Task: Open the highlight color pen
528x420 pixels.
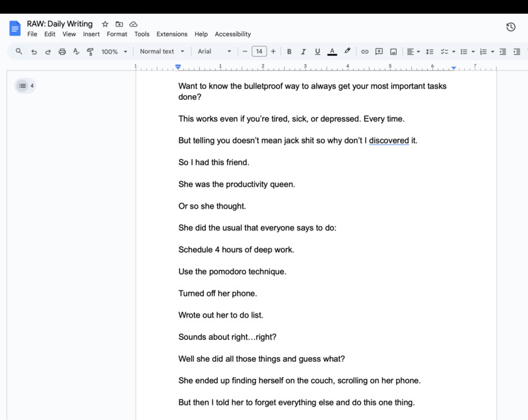Action: [347, 51]
